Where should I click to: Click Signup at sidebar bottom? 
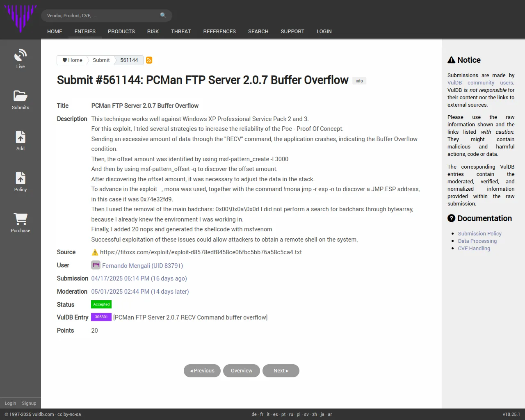[x=29, y=403]
